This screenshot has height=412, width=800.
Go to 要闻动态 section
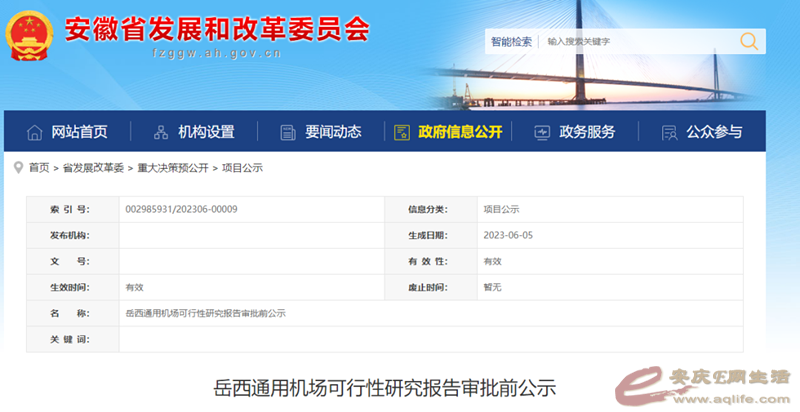click(333, 132)
